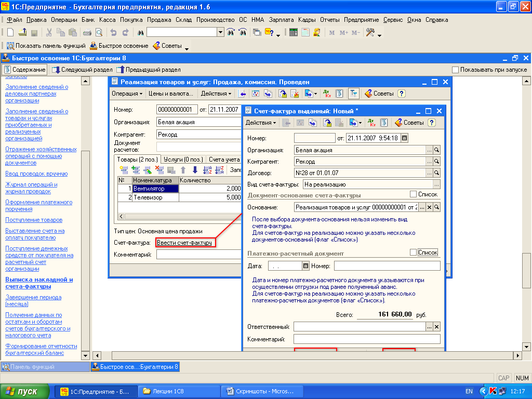Switch to Скриншоты Microsoft Word taskbar item
532x399 pixels.
(x=262, y=392)
